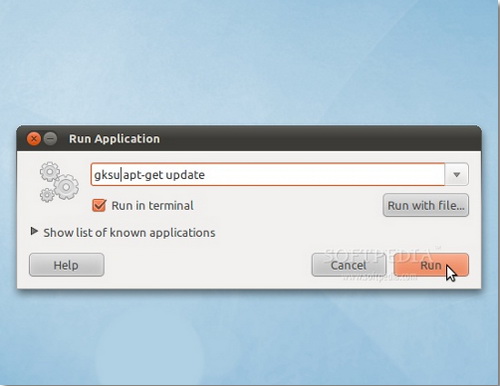Open the Help button

click(x=66, y=265)
